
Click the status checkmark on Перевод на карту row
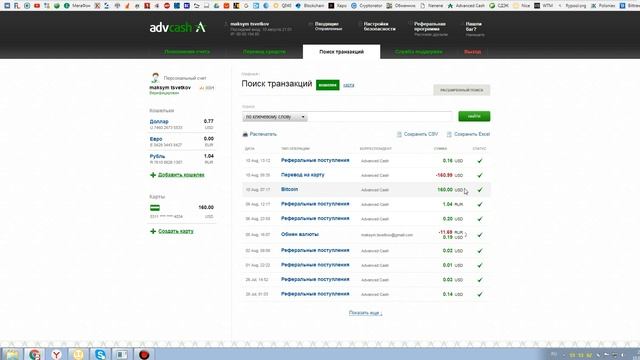[480, 175]
